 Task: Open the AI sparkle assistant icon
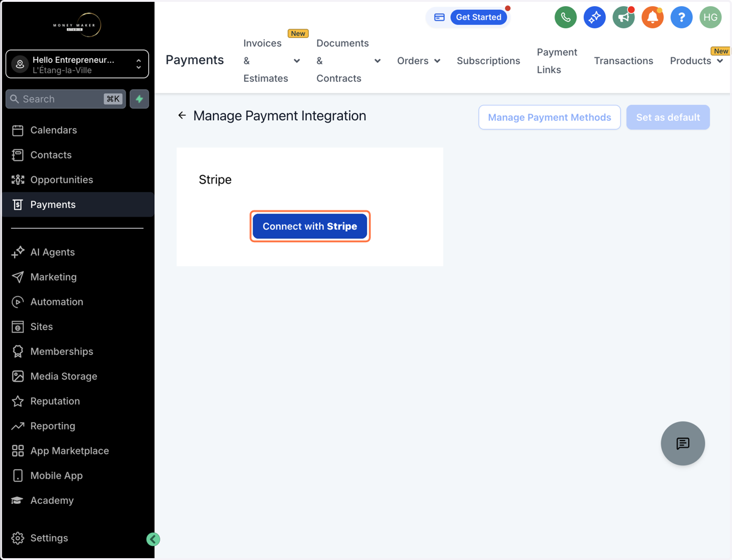coord(594,17)
